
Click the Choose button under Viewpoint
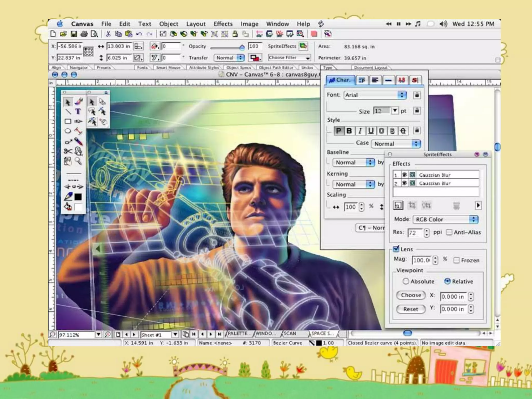tap(411, 295)
